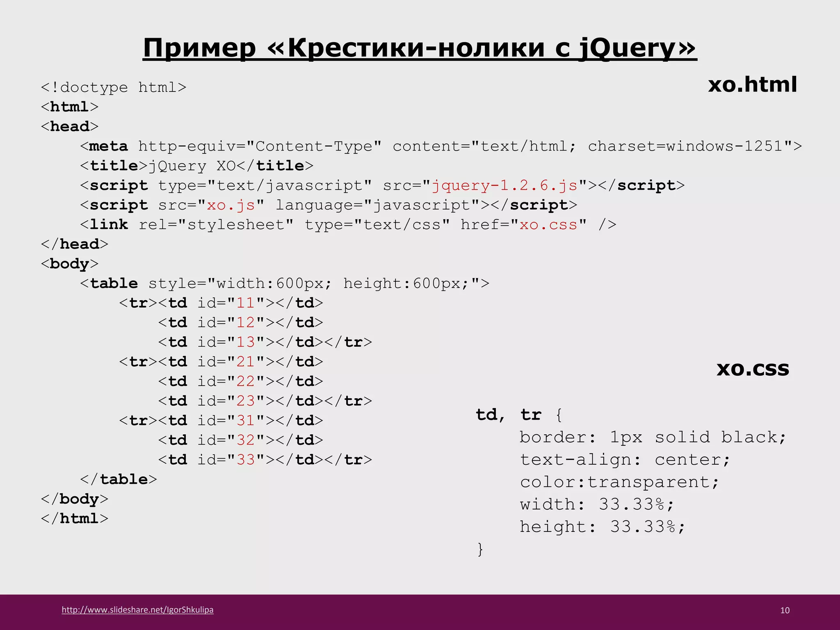
Task: Click the opening <head> tag
Action: click(x=70, y=126)
